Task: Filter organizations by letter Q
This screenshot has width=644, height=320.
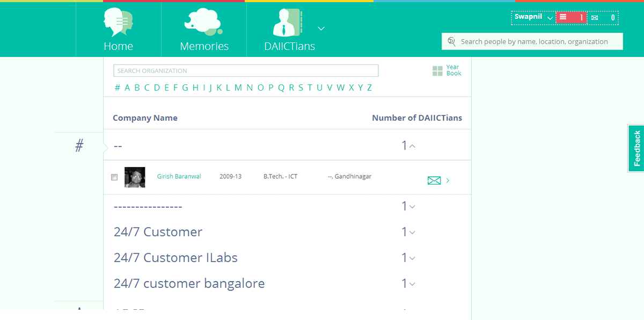Action: coord(281,88)
